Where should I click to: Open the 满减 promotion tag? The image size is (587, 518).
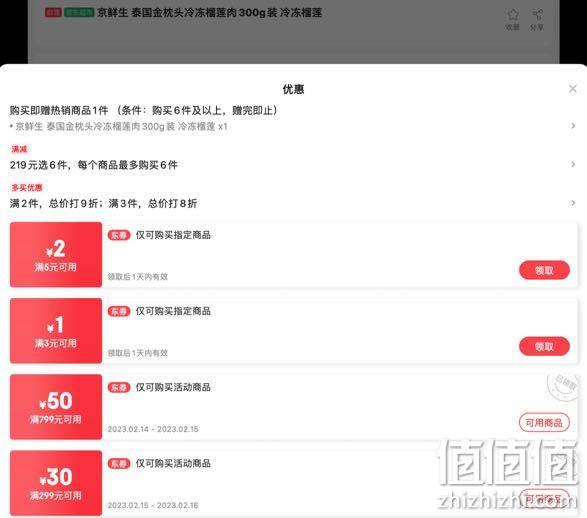coord(19,149)
